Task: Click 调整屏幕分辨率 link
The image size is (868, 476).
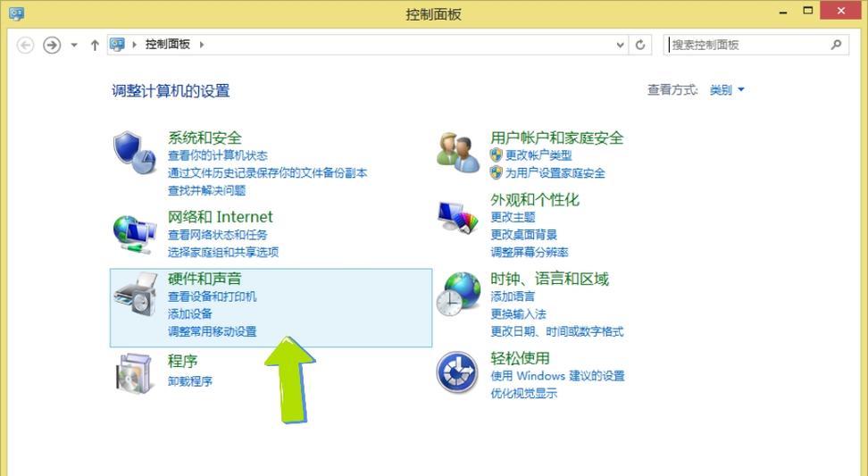Action: [x=530, y=253]
